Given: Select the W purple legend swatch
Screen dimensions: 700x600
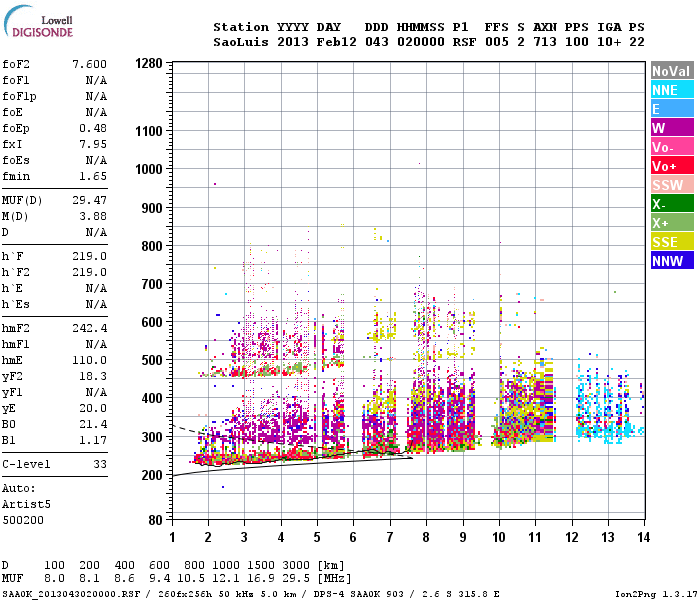Looking at the screenshot, I should pos(672,128).
